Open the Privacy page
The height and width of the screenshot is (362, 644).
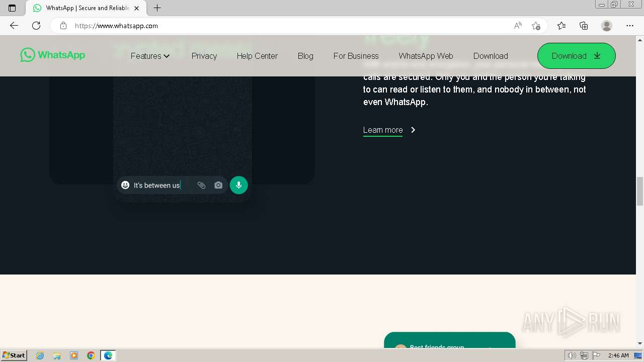[204, 56]
